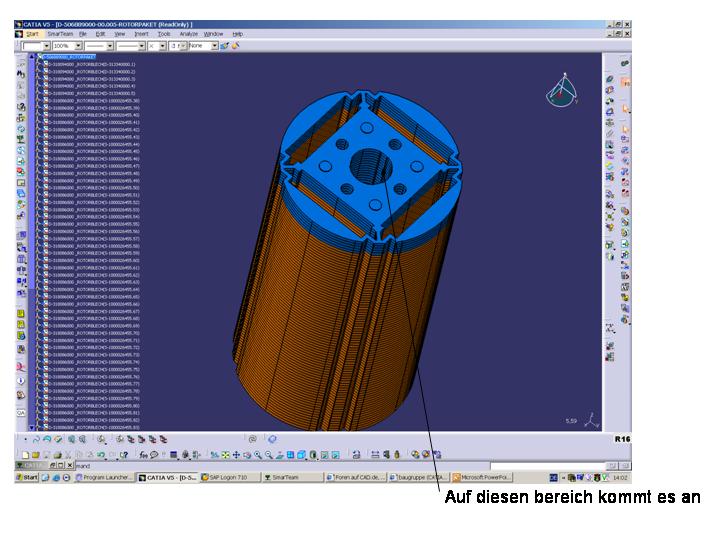Image resolution: width=720 pixels, height=540 pixels.
Task: Select the Pan tool icon
Action: tap(236, 455)
